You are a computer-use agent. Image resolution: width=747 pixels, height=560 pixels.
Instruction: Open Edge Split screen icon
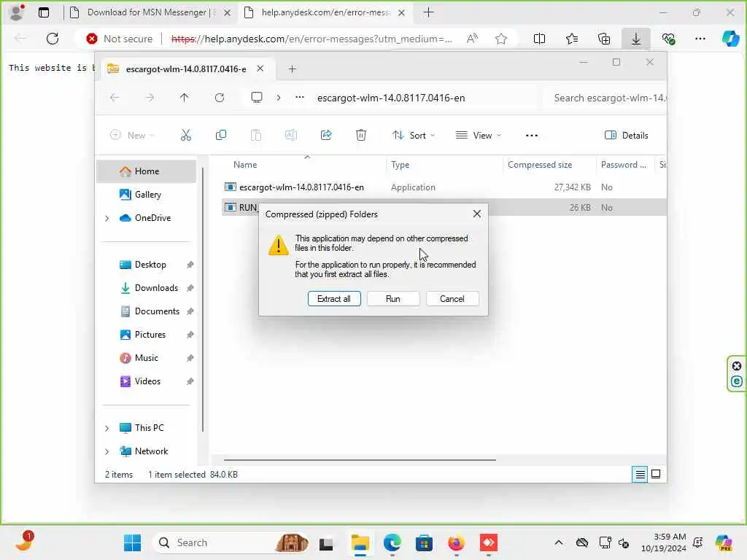pos(539,39)
